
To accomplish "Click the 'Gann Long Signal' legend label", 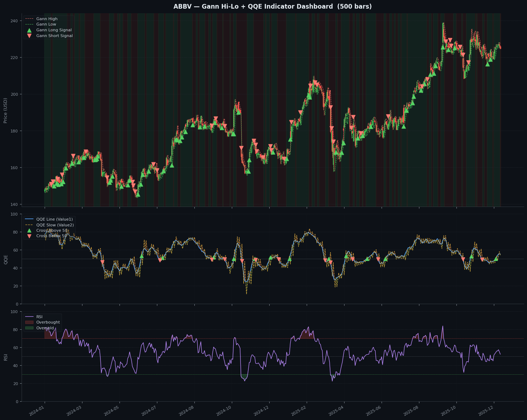I will pos(54,30).
